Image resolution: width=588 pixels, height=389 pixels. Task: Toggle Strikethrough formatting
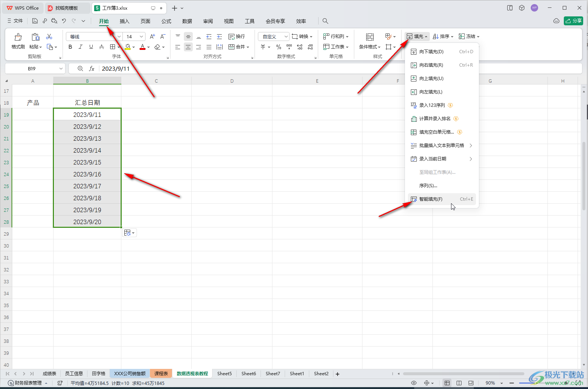tap(102, 47)
